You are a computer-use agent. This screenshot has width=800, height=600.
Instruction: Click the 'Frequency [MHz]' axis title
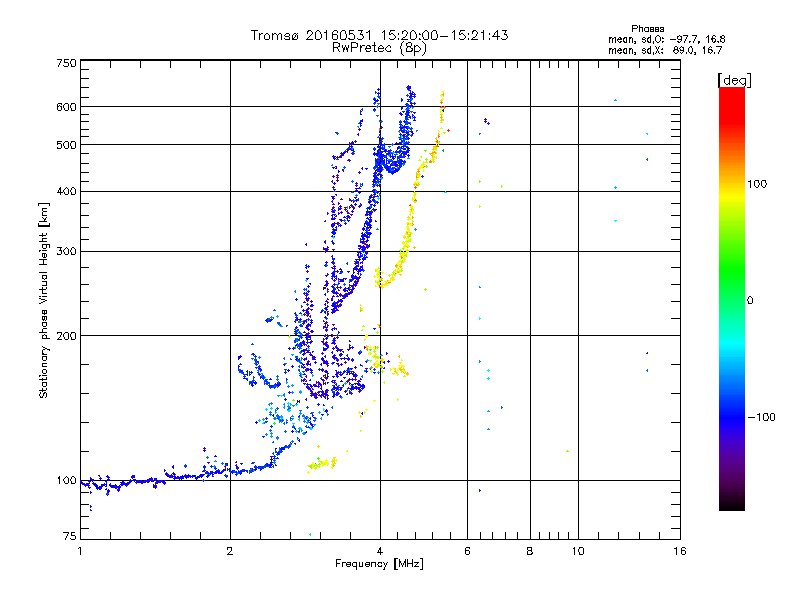(379, 564)
